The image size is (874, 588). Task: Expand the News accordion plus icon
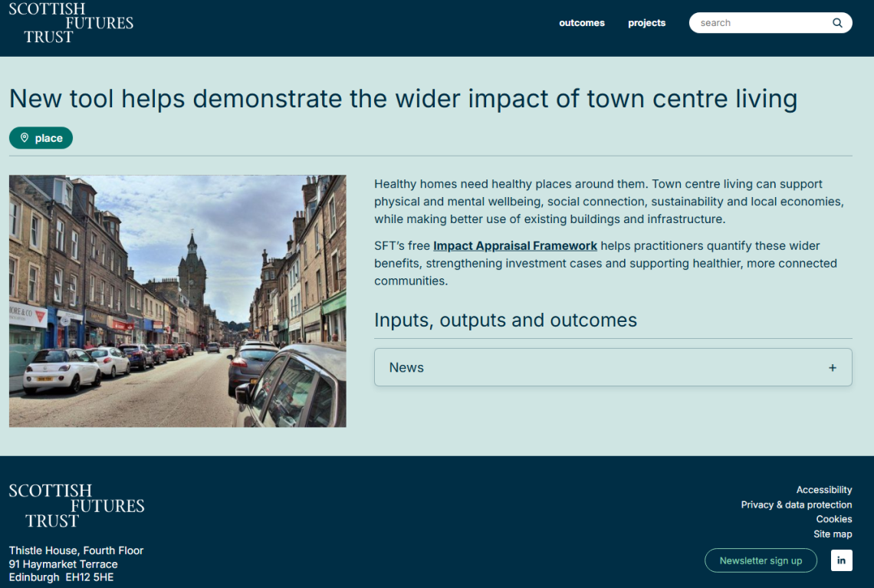pos(832,367)
